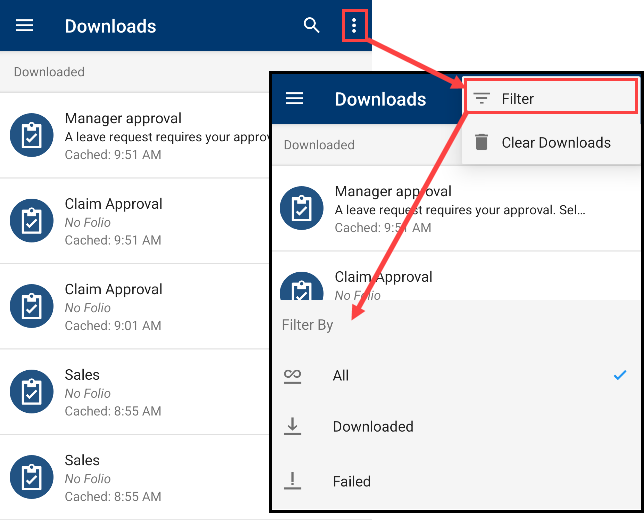Open Claim Approval item in overlay screen
This screenshot has height=520, width=644.
456,276
